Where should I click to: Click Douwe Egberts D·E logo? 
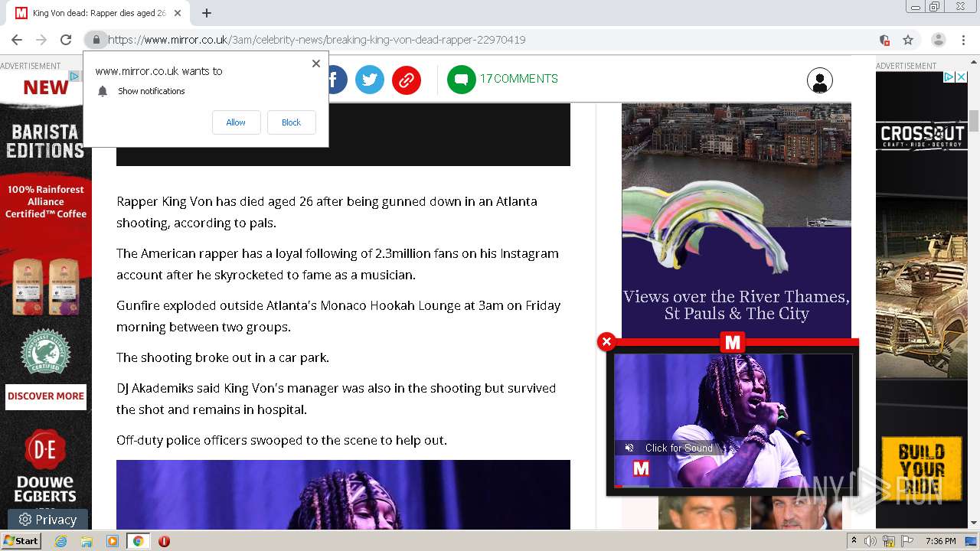pyautogui.click(x=44, y=450)
